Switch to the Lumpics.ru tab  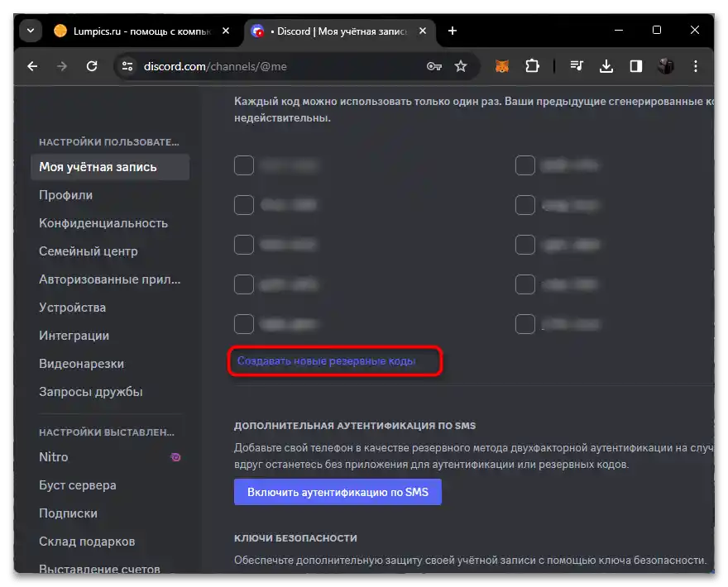click(x=141, y=31)
